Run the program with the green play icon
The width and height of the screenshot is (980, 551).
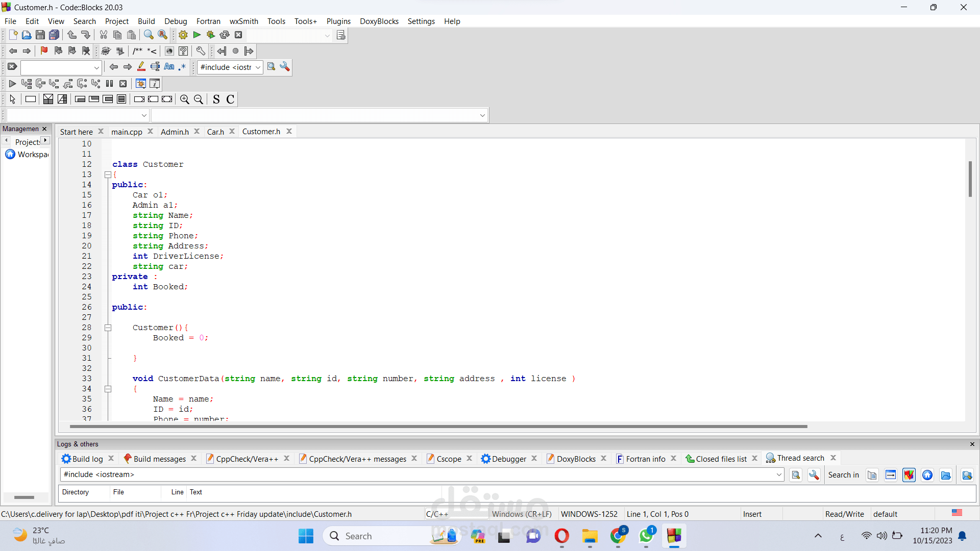[x=196, y=35]
